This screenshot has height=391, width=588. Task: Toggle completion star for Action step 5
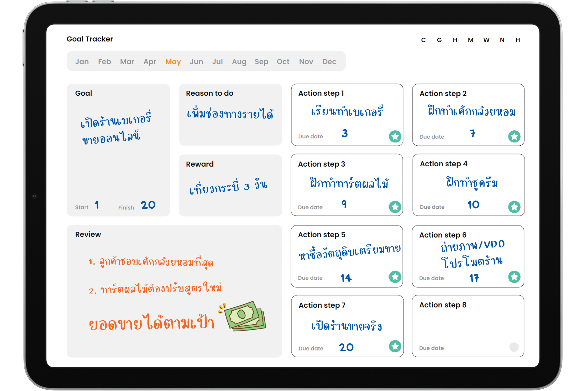tap(395, 277)
